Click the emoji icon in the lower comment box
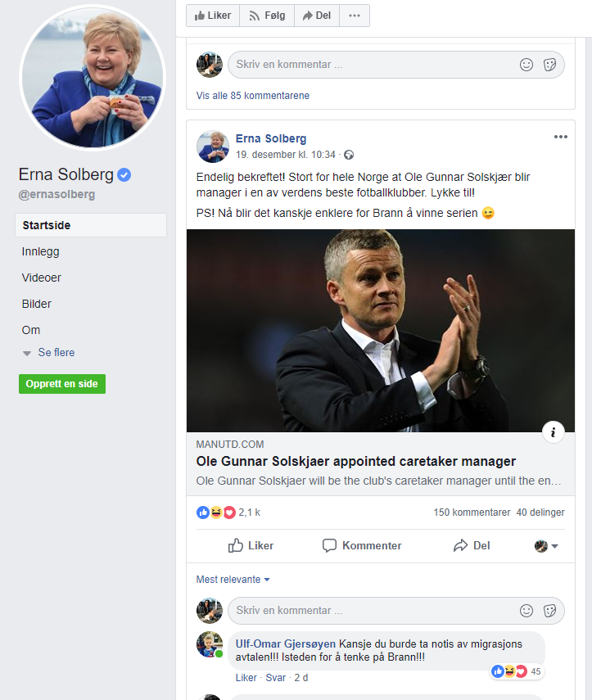Screen dimensions: 592x700 tap(526, 610)
